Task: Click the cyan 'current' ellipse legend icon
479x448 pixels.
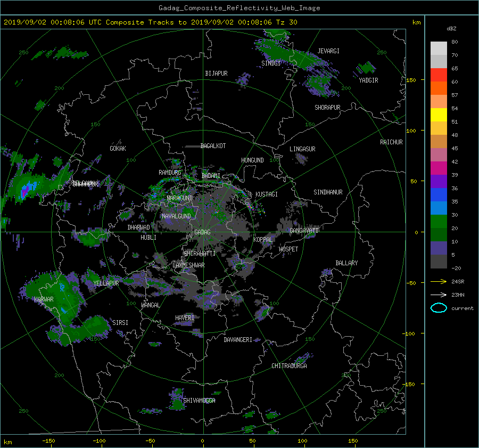Action: 439,308
